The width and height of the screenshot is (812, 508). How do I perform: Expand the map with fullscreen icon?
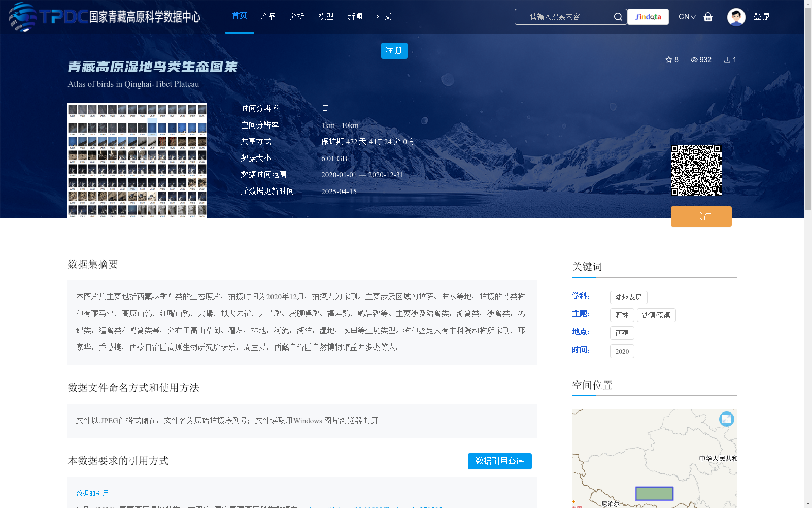[x=726, y=419]
